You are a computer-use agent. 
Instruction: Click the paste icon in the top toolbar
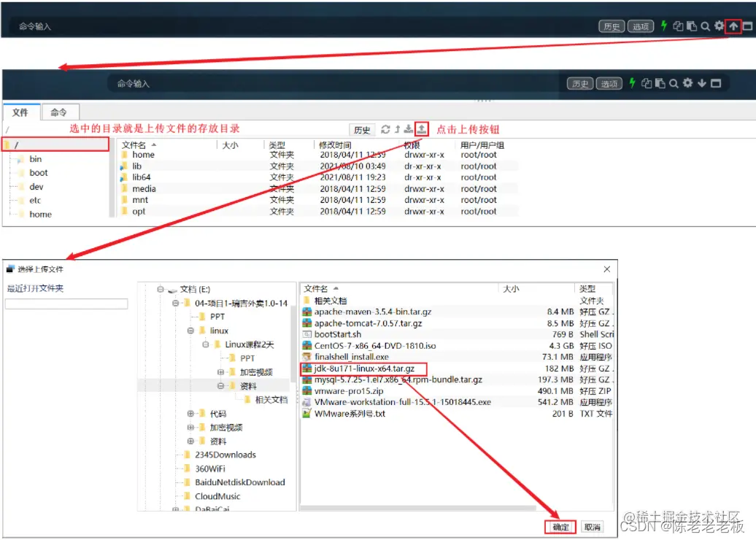click(x=691, y=26)
